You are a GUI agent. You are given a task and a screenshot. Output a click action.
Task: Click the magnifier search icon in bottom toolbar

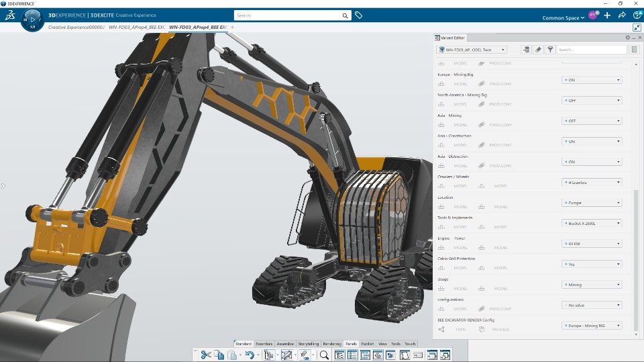324,355
